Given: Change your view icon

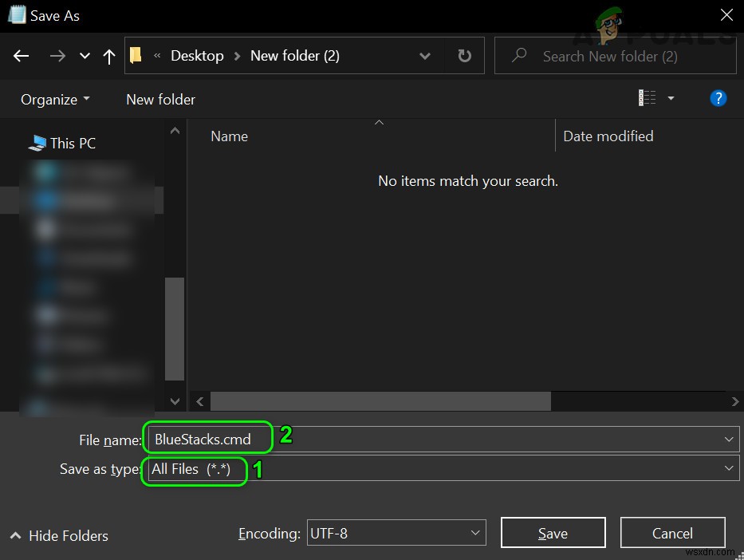Looking at the screenshot, I should click(648, 98).
